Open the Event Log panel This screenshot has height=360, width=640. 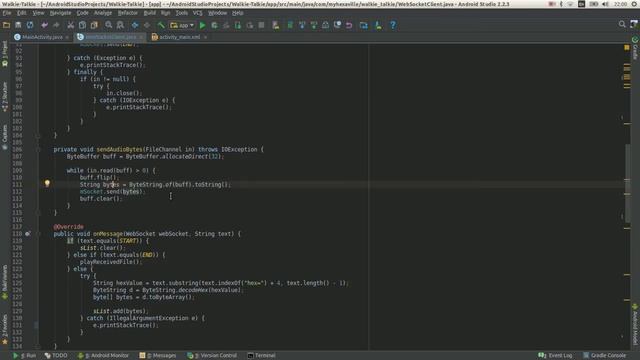[x=556, y=356]
